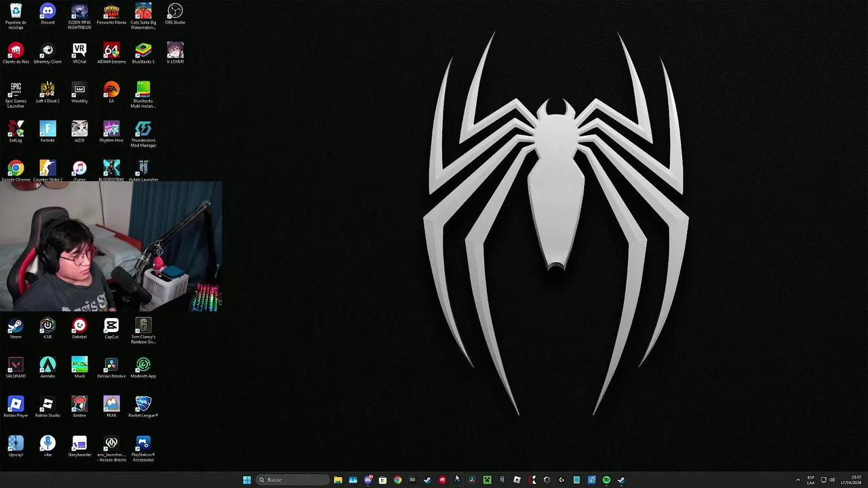Viewport: 868px width, 488px height.
Task: Click the BLOODSTRIKE desktop icon
Action: [x=111, y=171]
